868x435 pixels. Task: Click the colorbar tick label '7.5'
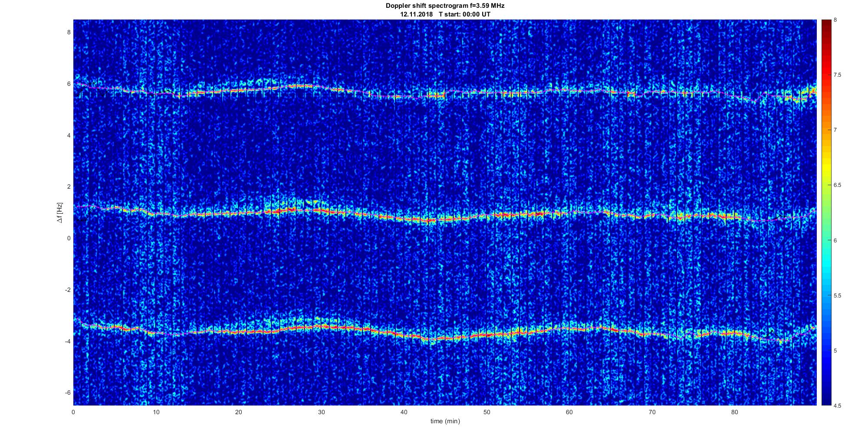(838, 75)
